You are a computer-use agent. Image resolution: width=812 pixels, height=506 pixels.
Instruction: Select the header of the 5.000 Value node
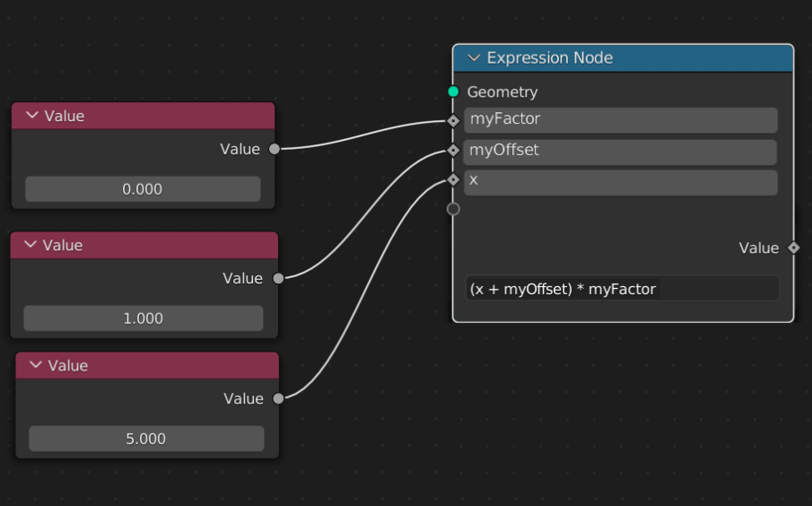(x=147, y=366)
